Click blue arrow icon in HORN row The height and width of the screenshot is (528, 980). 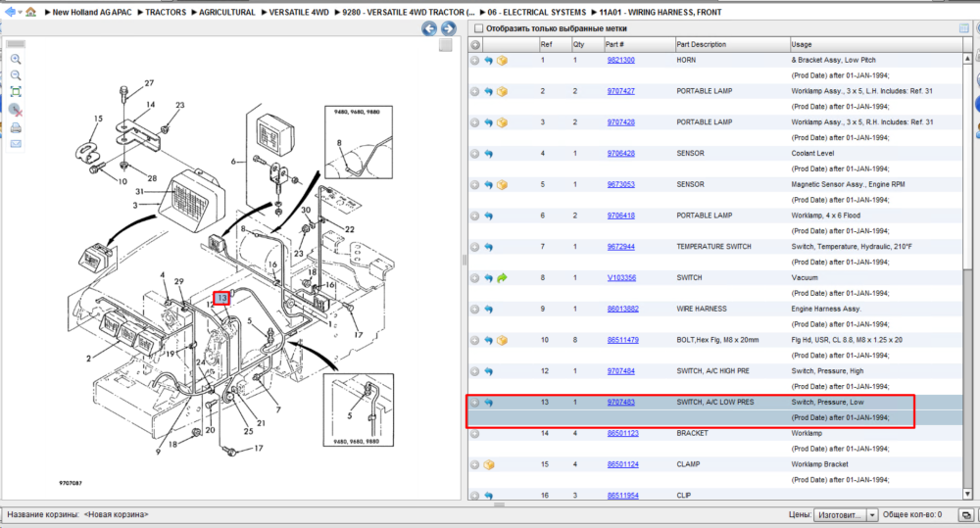pyautogui.click(x=488, y=61)
